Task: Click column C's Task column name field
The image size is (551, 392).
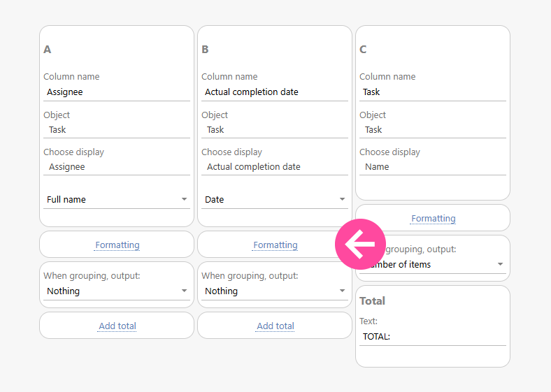Action: [432, 92]
